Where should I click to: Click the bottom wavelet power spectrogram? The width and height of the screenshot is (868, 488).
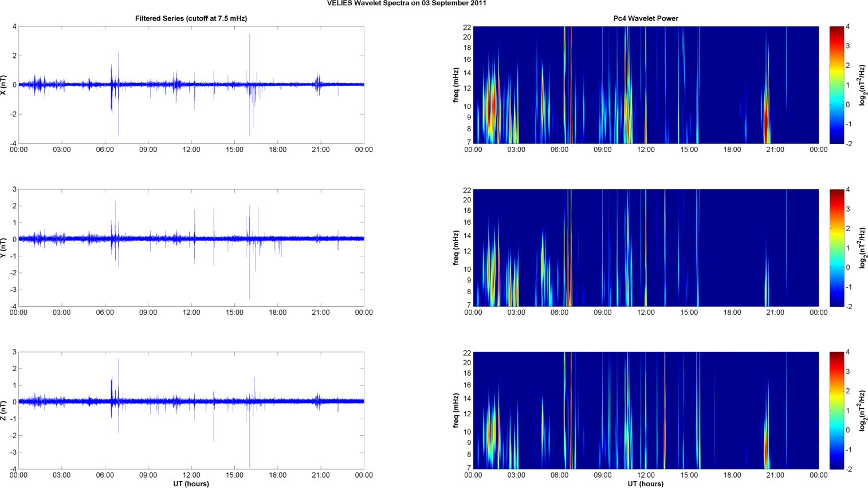[x=646, y=411]
